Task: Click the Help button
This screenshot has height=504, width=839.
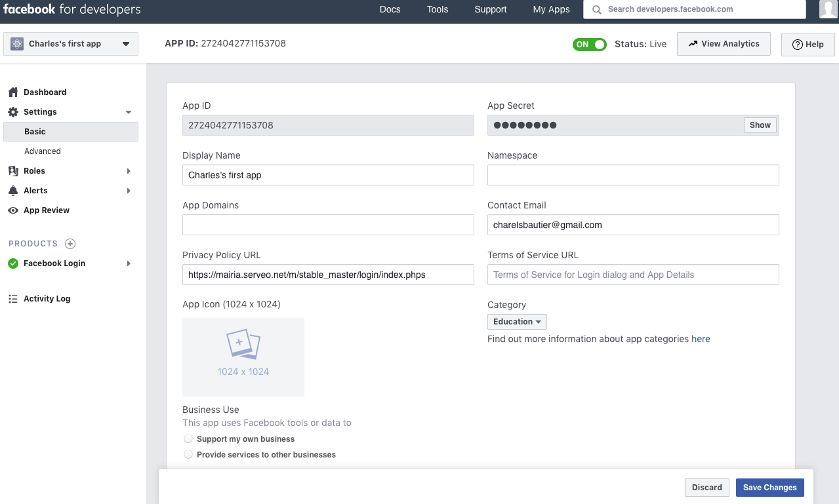Action: [808, 45]
